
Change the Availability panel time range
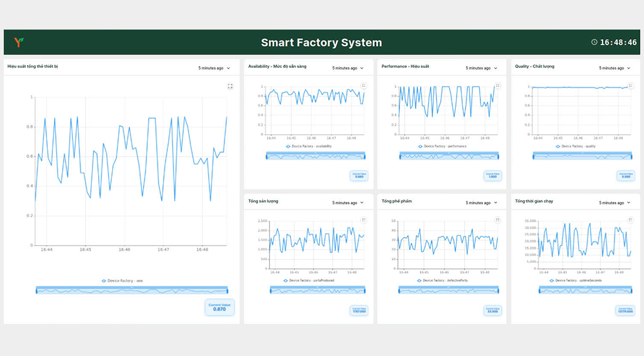click(x=348, y=68)
